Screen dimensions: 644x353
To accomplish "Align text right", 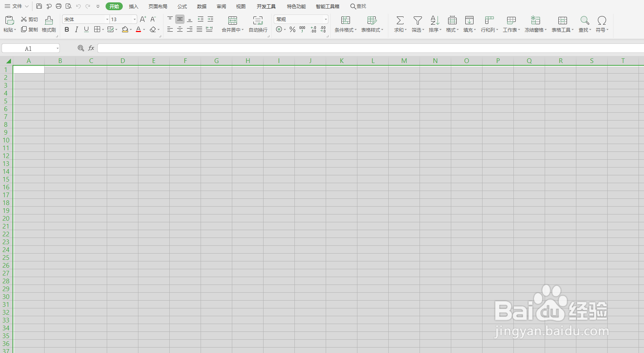I will click(x=190, y=29).
